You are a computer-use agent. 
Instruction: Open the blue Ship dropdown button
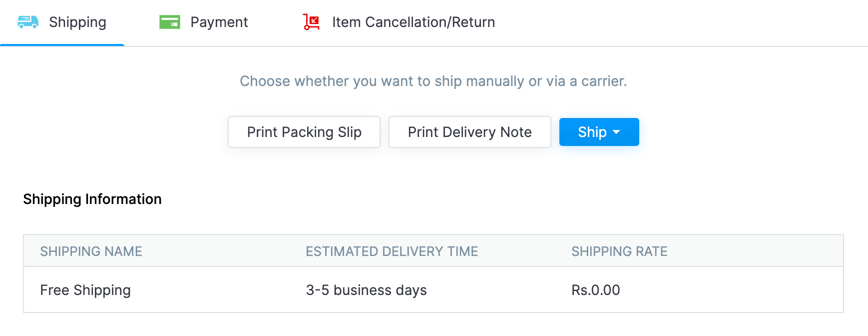pyautogui.click(x=592, y=132)
